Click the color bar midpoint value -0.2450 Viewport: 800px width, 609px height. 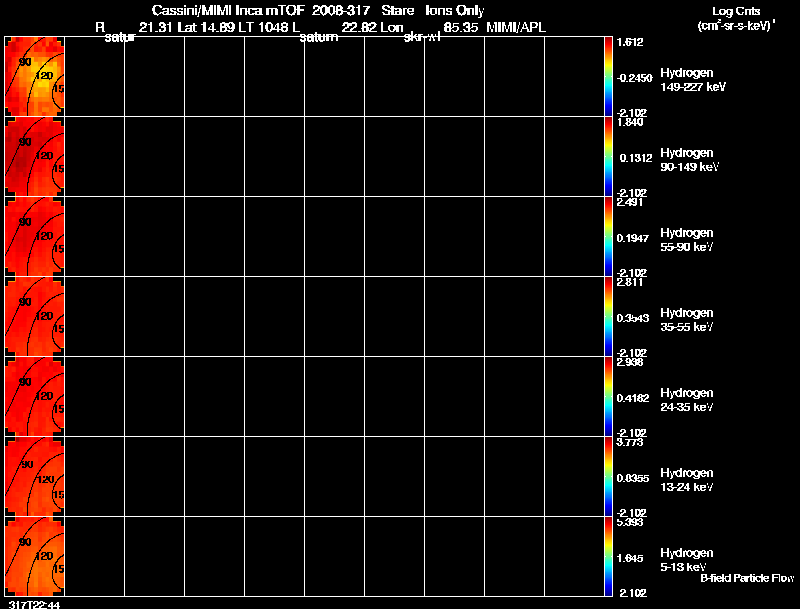[634, 78]
